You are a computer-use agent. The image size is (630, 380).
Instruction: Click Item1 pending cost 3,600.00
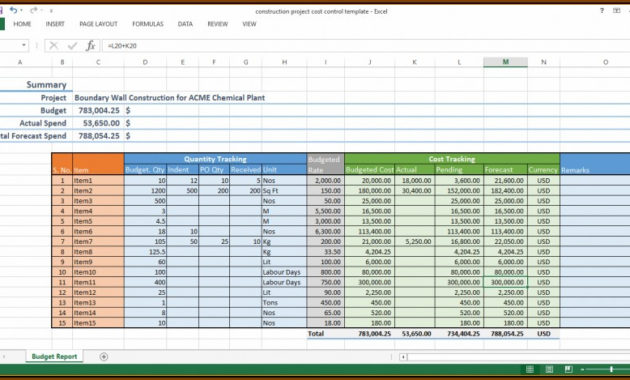tap(459, 181)
